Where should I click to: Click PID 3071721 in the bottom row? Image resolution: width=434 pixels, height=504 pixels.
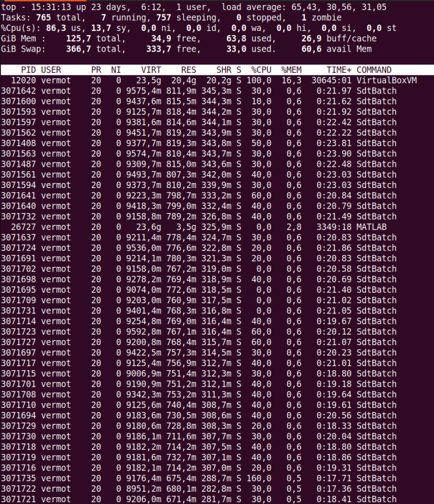pos(18,499)
